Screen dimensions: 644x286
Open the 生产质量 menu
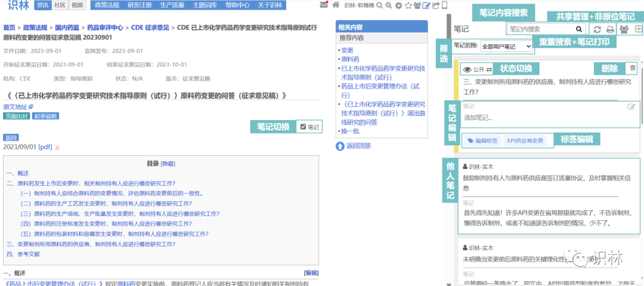(172, 5)
